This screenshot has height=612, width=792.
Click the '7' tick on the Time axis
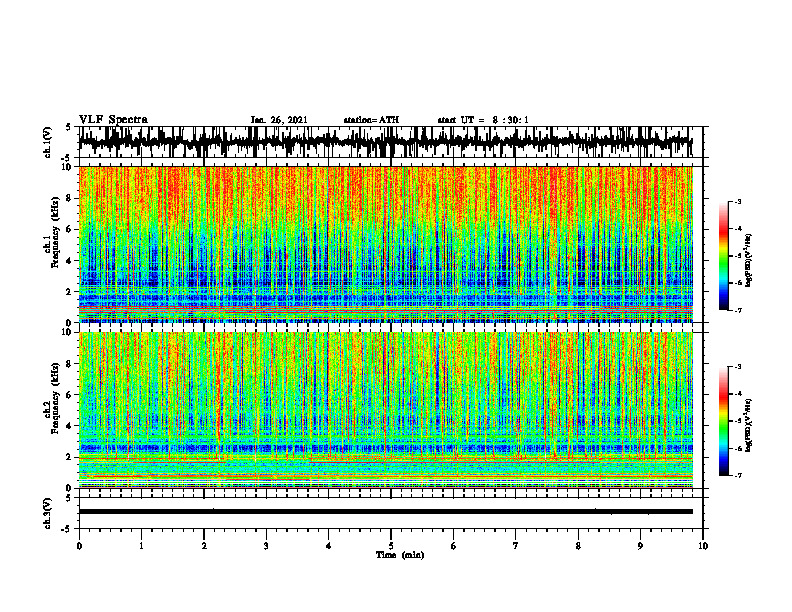click(516, 546)
